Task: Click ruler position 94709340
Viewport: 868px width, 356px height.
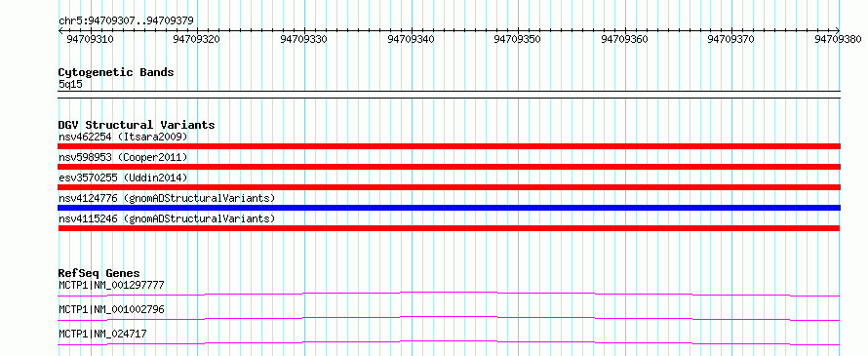Action: tap(412, 39)
